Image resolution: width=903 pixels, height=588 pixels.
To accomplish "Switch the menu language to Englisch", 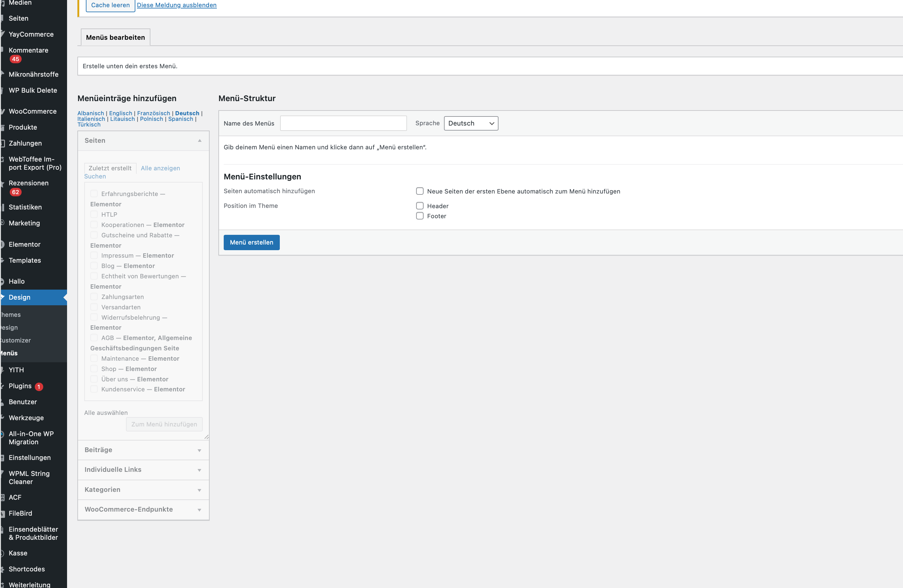I will (121, 113).
